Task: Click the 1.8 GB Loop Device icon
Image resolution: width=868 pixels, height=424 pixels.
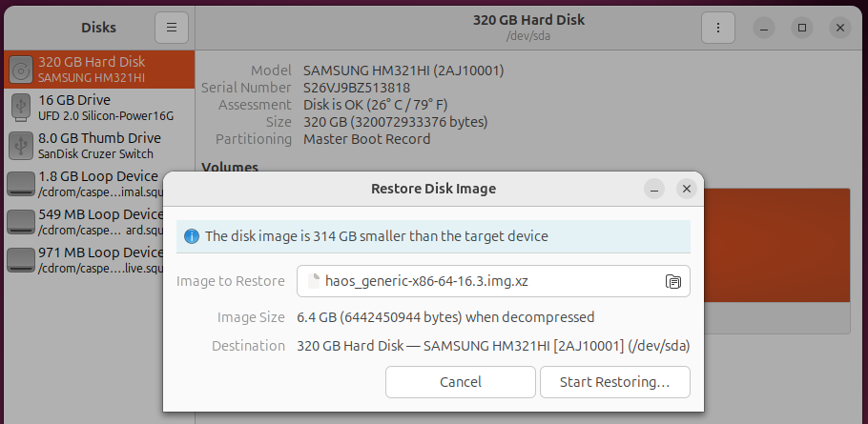Action: 21,183
